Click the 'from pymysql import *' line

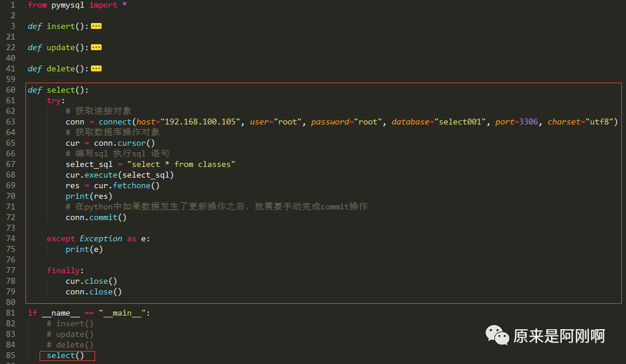[x=77, y=5]
